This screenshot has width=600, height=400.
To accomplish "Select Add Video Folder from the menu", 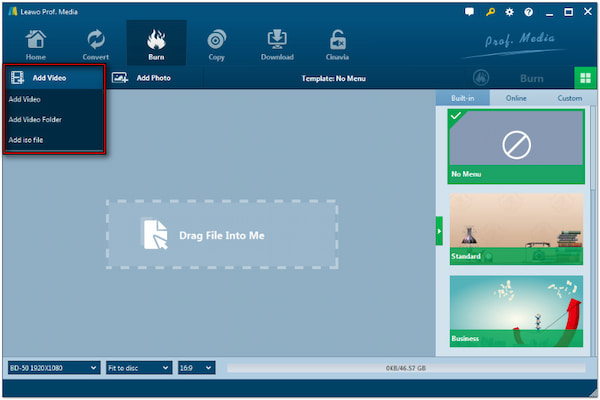I will coord(35,119).
